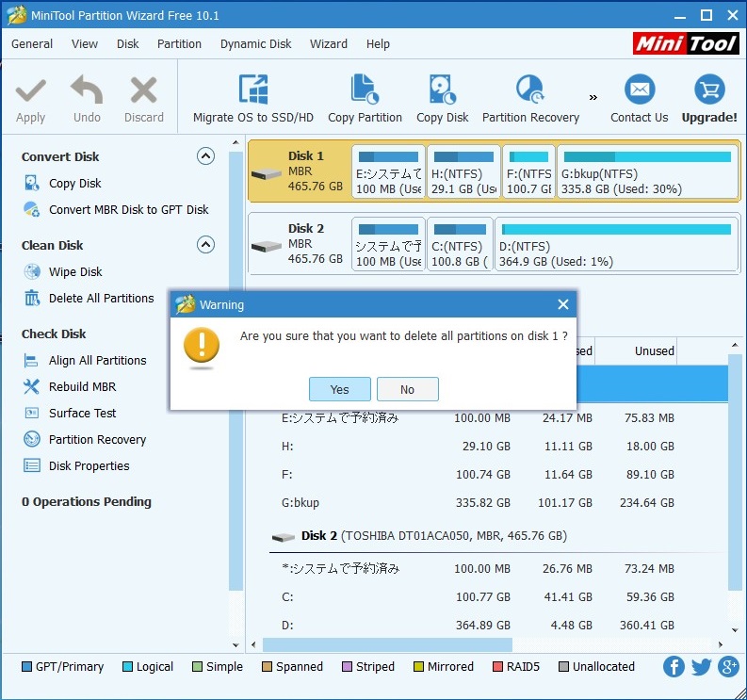This screenshot has height=700, width=747.
Task: Close the Warning dialog
Action: point(563,304)
